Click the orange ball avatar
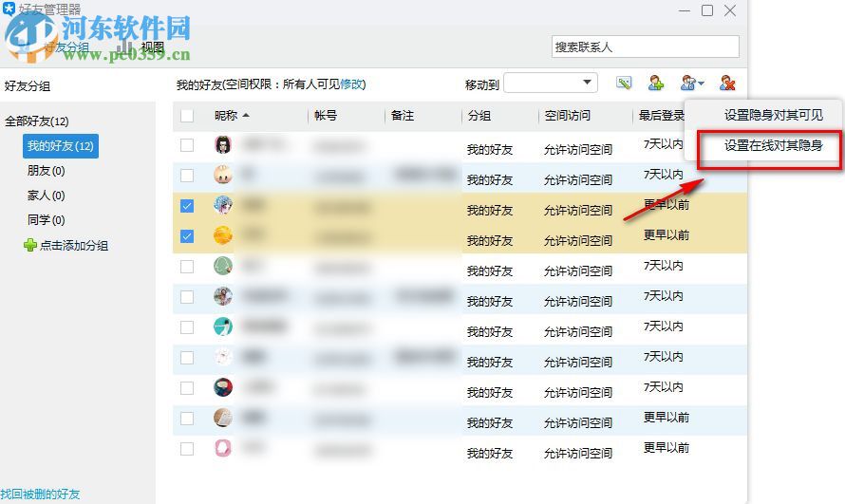The width and height of the screenshot is (845, 504). 223,235
